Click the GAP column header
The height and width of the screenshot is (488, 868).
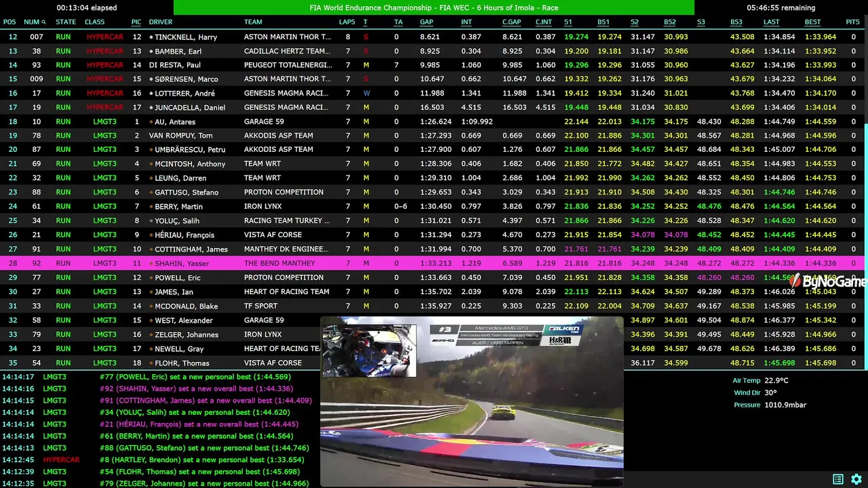point(427,22)
